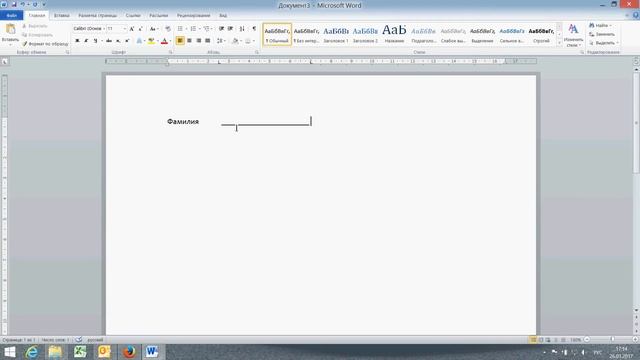Toggle Subscript formatting
Screen dimensions: 640x360
coord(118,41)
